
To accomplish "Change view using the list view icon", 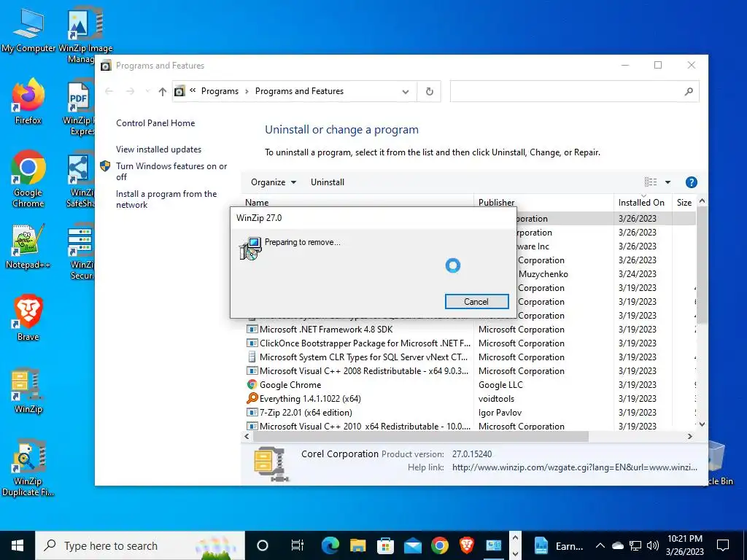I will 651,182.
